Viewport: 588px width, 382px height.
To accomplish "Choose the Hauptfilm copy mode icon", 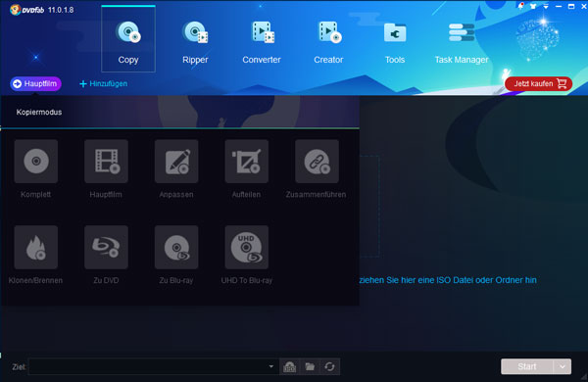I will [x=106, y=162].
